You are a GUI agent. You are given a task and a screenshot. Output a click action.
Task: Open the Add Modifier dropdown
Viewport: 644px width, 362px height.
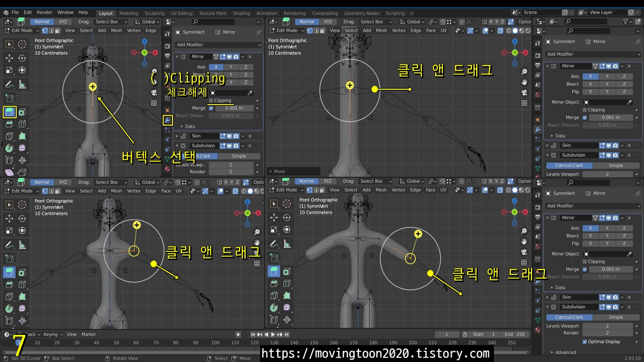(218, 45)
